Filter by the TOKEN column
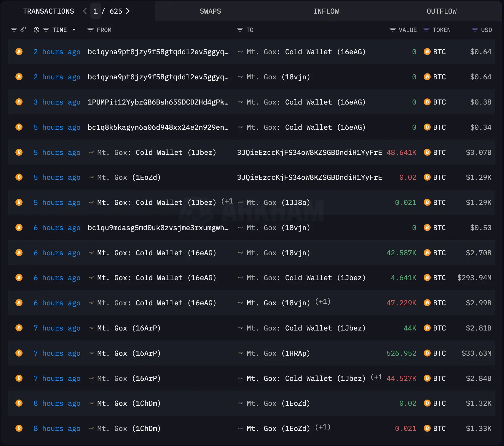The height and width of the screenshot is (446, 504). tap(426, 30)
